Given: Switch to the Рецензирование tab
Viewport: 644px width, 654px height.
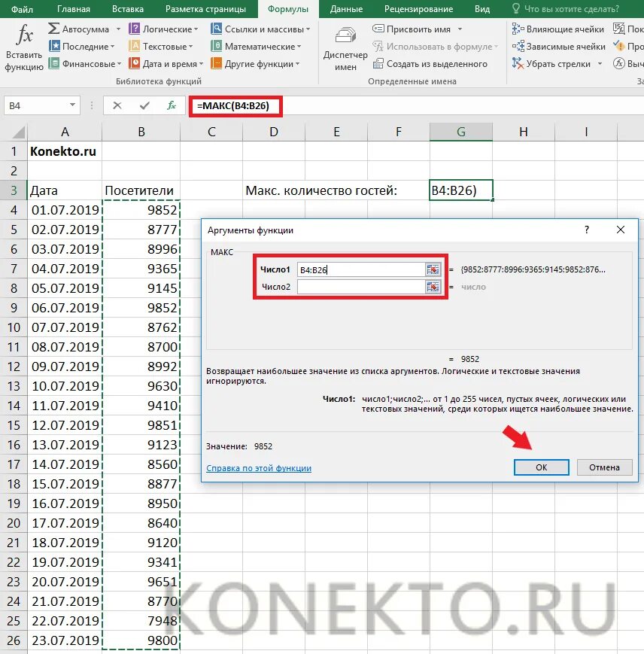Looking at the screenshot, I should click(418, 9).
